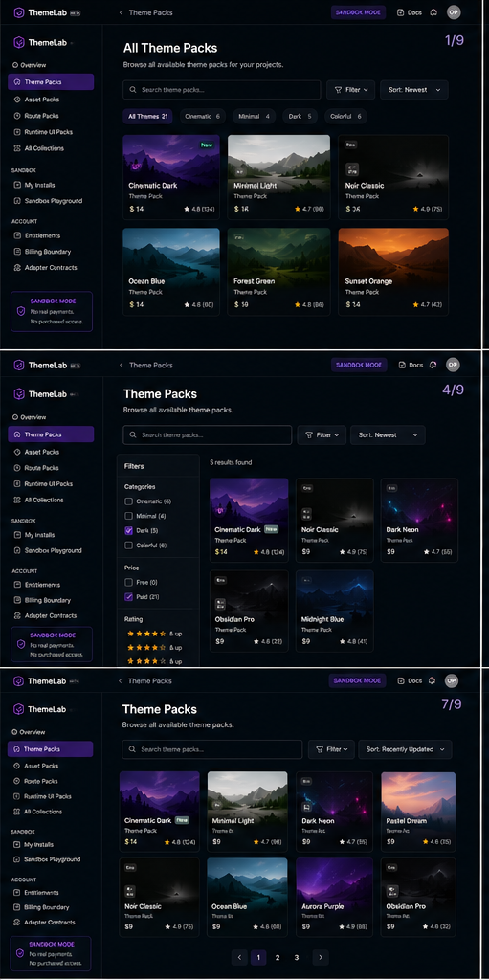Select the All Themes 21 tab
489x980 pixels.
(x=147, y=116)
